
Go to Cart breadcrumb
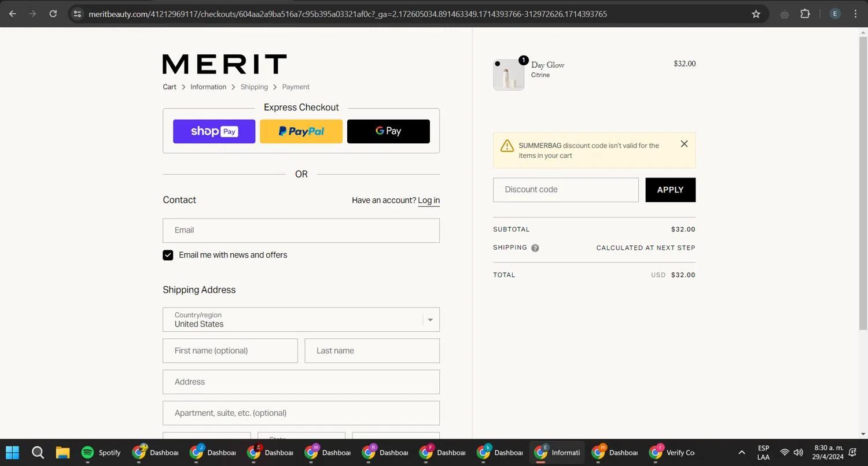(170, 87)
